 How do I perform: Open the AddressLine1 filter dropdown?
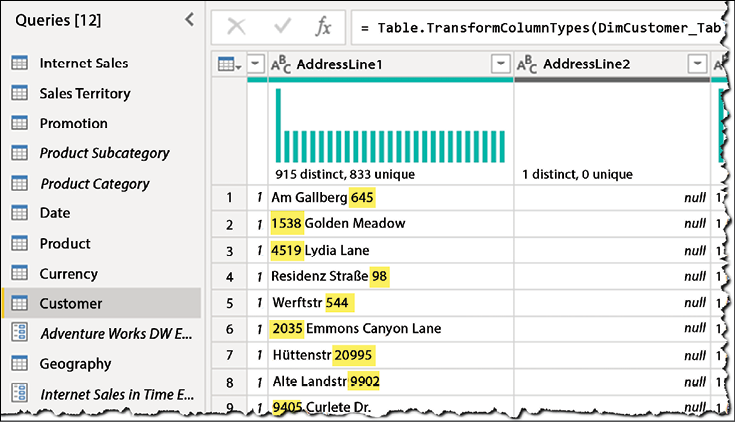coord(501,63)
